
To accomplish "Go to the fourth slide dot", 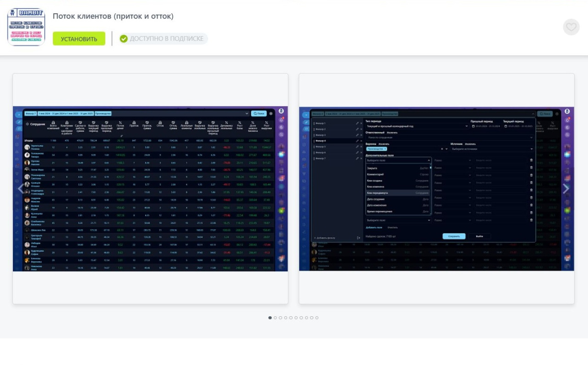I will point(286,318).
